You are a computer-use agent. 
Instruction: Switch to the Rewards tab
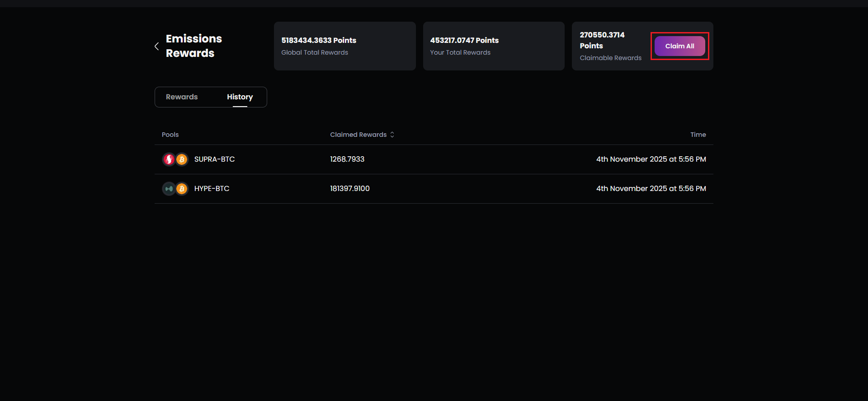182,97
